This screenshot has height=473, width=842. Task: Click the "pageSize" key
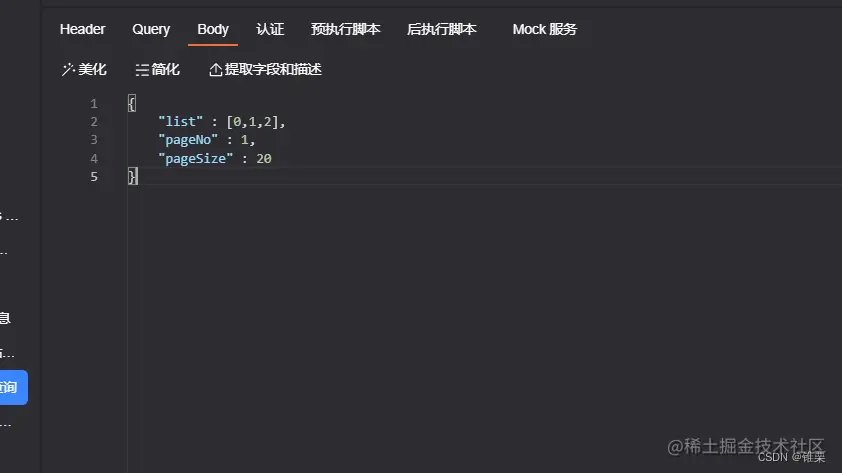(x=195, y=158)
